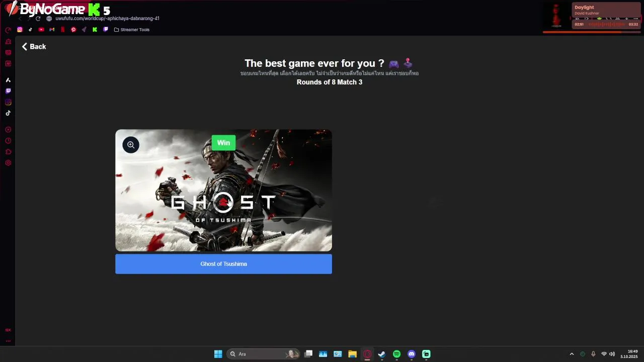Open File Explorer from the taskbar
This screenshot has width=644, height=362.
pyautogui.click(x=352, y=354)
